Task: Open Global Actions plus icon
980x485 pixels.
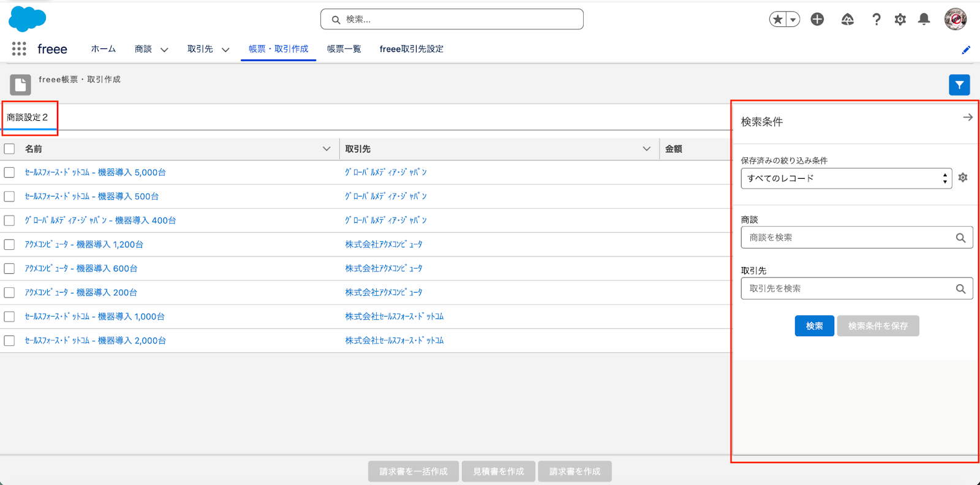Action: [817, 20]
